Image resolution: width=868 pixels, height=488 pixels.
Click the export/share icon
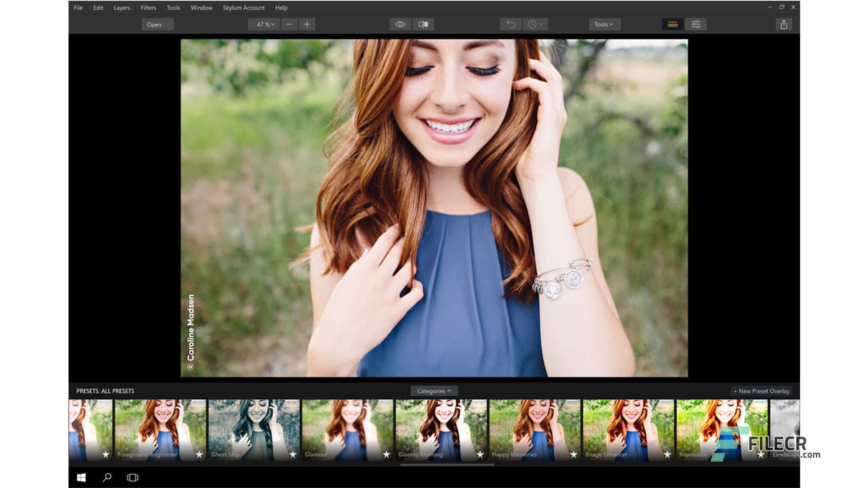784,24
